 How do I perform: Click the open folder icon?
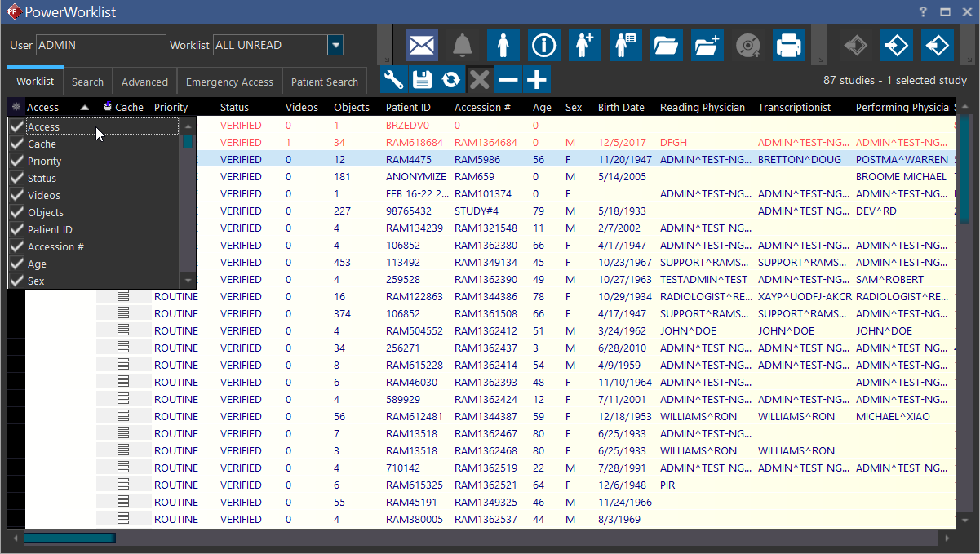[x=666, y=45]
